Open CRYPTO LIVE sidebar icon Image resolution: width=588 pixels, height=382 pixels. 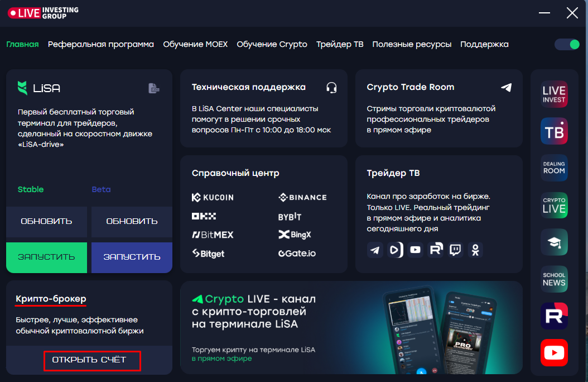[554, 205]
